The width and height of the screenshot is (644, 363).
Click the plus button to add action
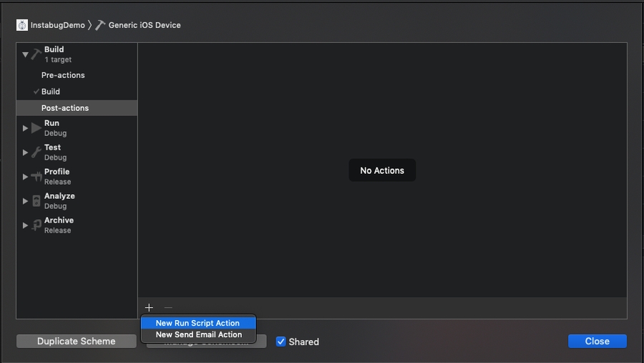149,308
